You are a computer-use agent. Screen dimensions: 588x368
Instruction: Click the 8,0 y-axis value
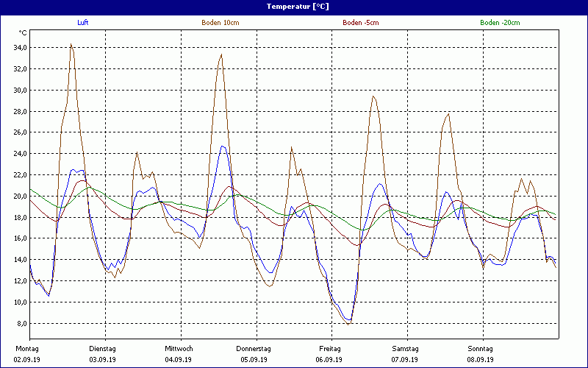point(22,323)
